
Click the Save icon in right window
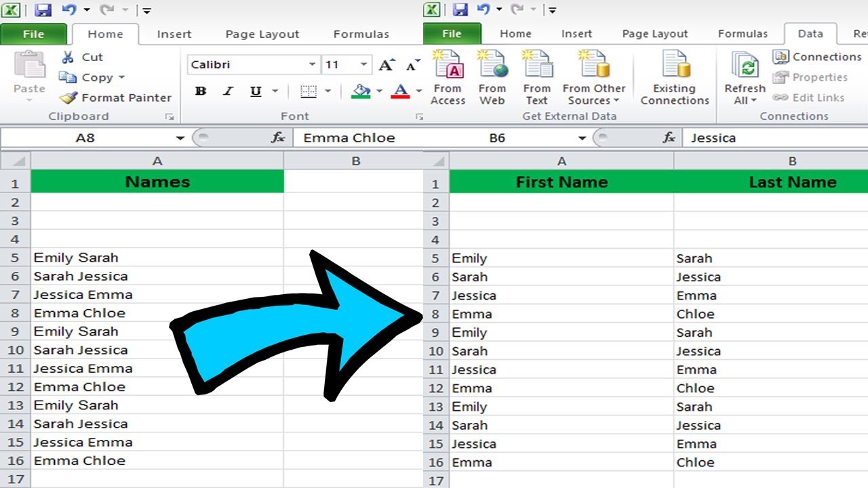(x=460, y=9)
